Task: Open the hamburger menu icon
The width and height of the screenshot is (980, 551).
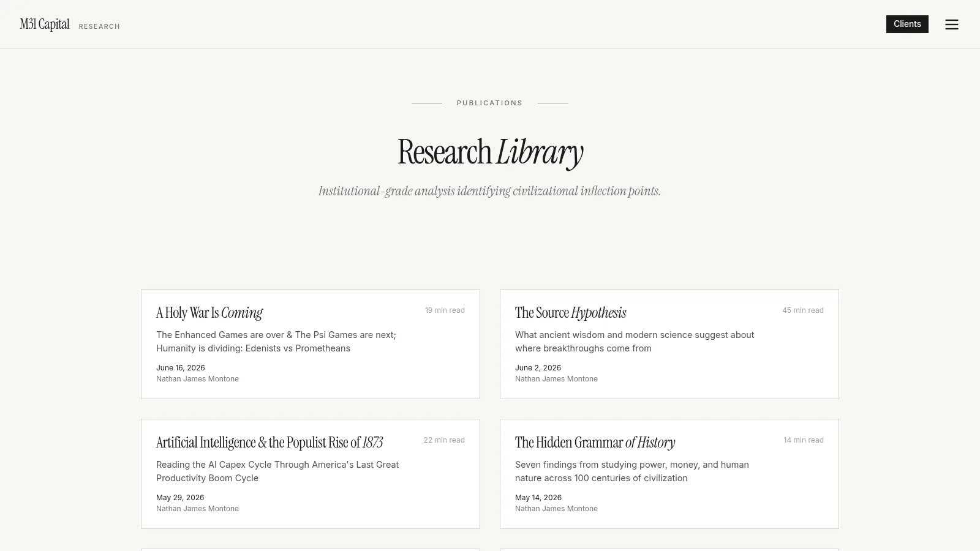Action: point(951,24)
